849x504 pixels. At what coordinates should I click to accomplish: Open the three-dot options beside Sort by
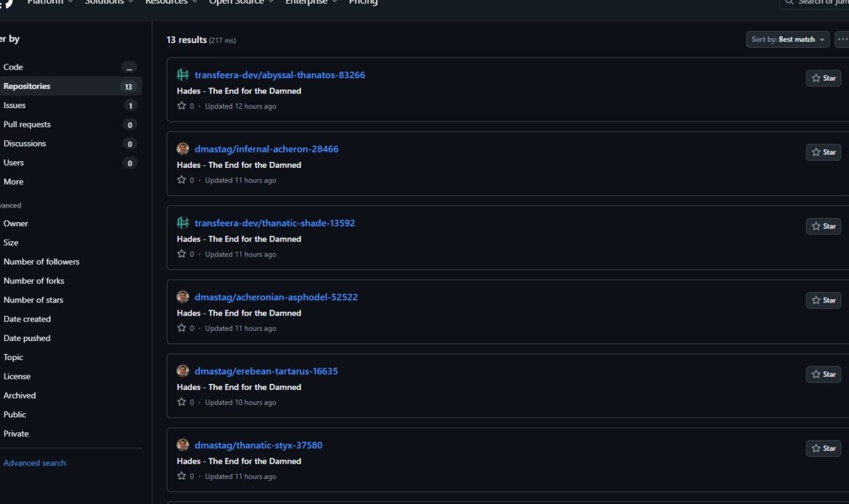tap(842, 40)
